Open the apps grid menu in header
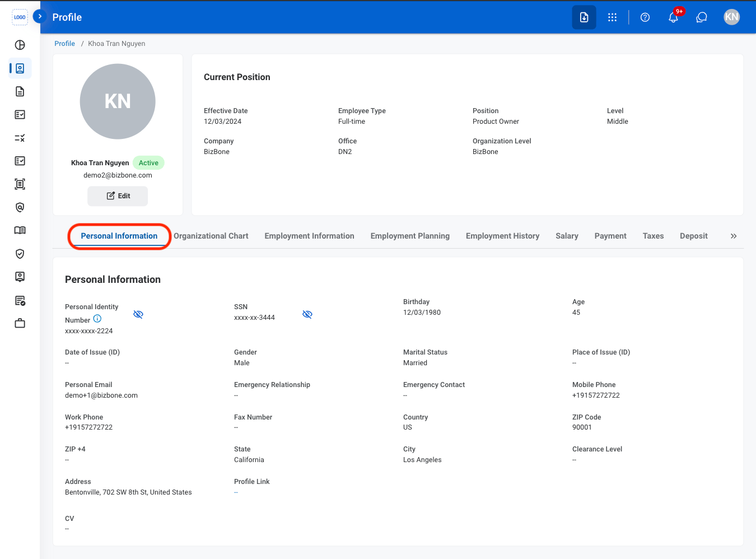The width and height of the screenshot is (756, 559). coord(613,17)
